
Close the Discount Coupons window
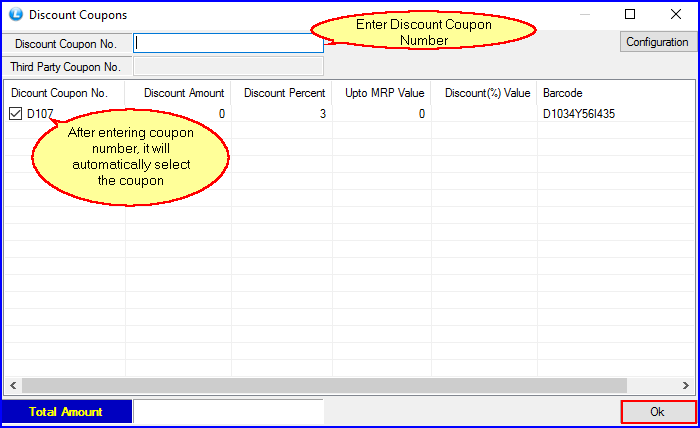tap(676, 14)
